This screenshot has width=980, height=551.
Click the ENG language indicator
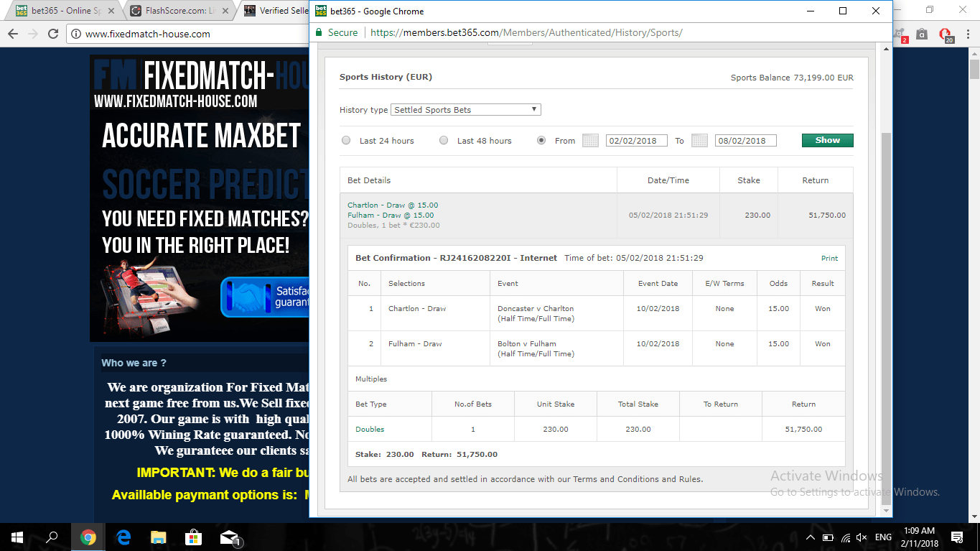[x=883, y=537]
